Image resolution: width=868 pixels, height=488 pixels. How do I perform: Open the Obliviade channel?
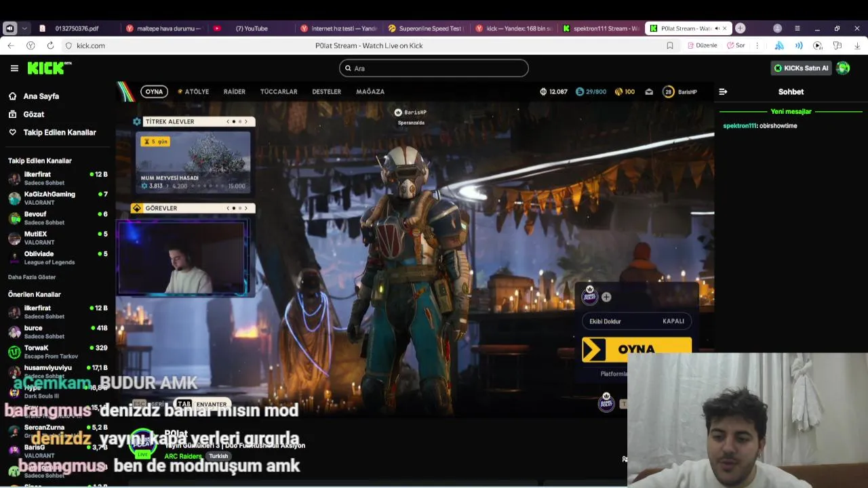[x=58, y=258]
